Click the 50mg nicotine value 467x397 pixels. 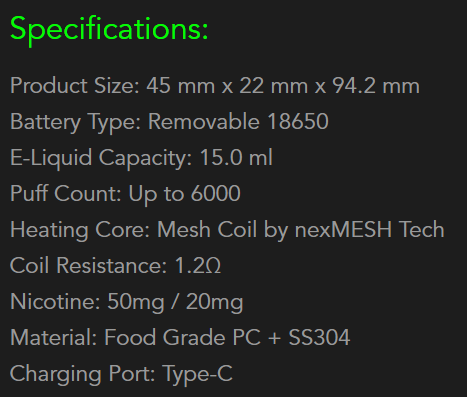point(136,303)
